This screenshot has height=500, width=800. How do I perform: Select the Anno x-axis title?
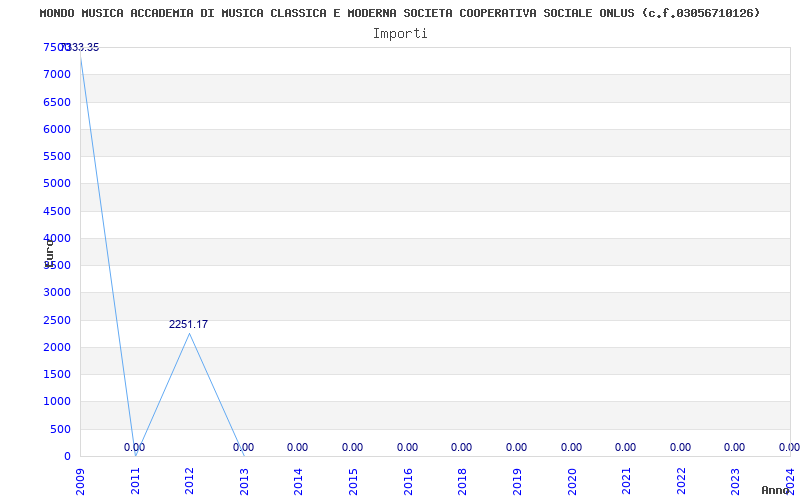pos(775,490)
